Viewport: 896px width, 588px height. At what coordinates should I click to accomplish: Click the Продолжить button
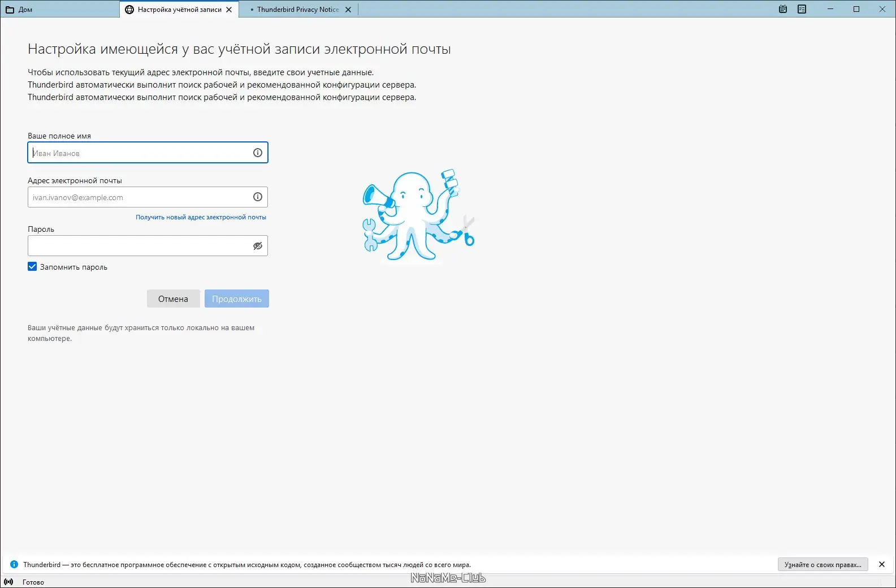point(237,299)
